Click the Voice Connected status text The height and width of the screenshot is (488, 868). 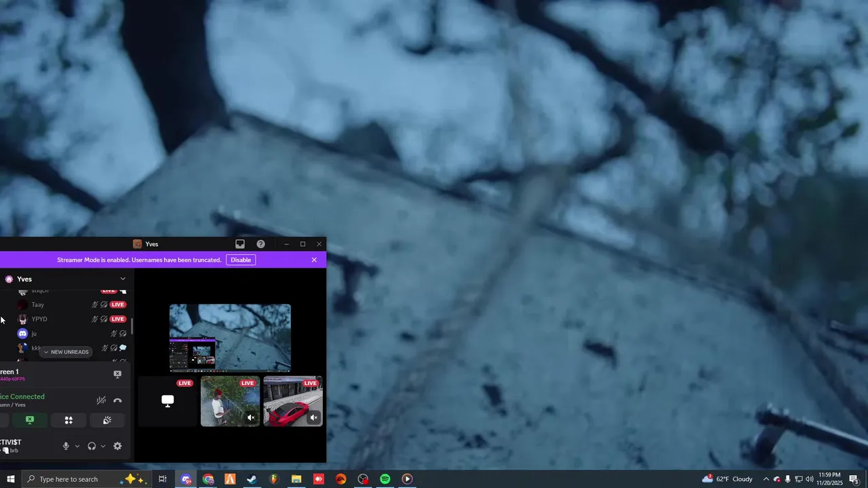coord(22,396)
